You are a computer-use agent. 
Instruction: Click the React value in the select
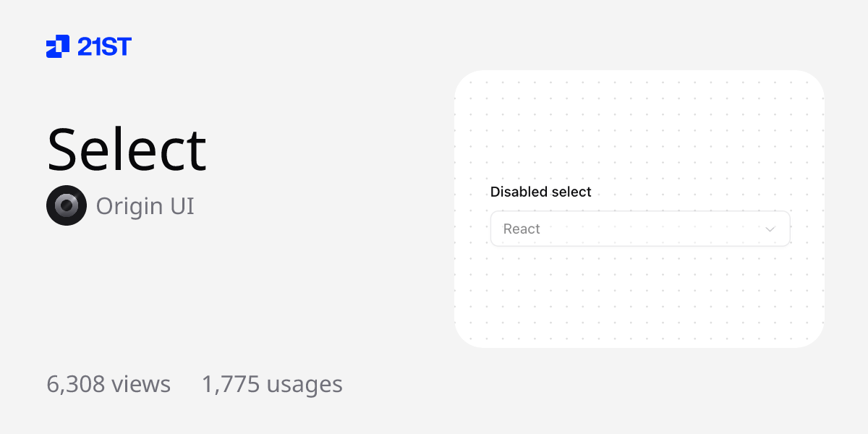coord(522,229)
